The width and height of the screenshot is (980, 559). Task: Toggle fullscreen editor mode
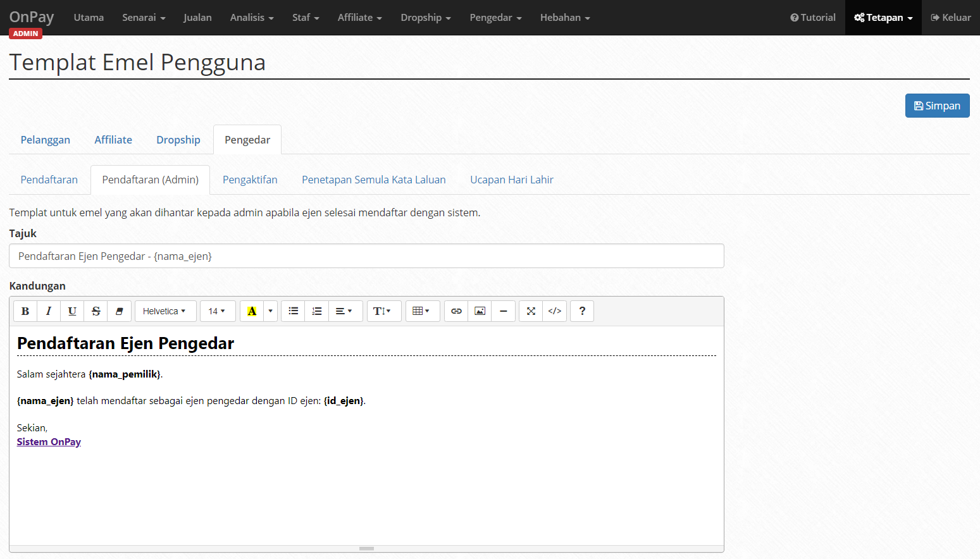coord(531,311)
